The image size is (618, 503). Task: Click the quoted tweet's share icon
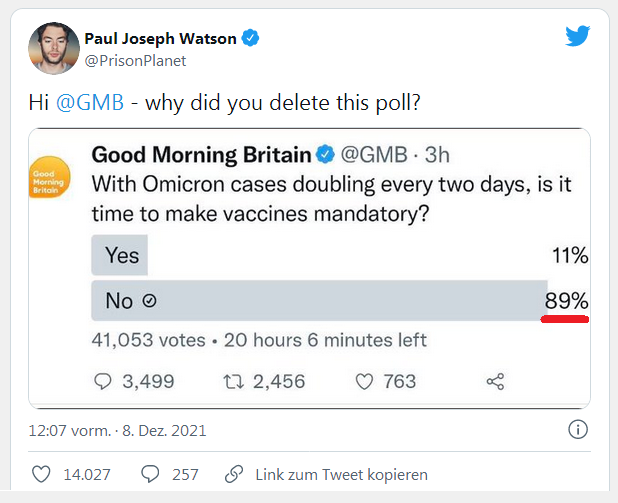point(494,381)
